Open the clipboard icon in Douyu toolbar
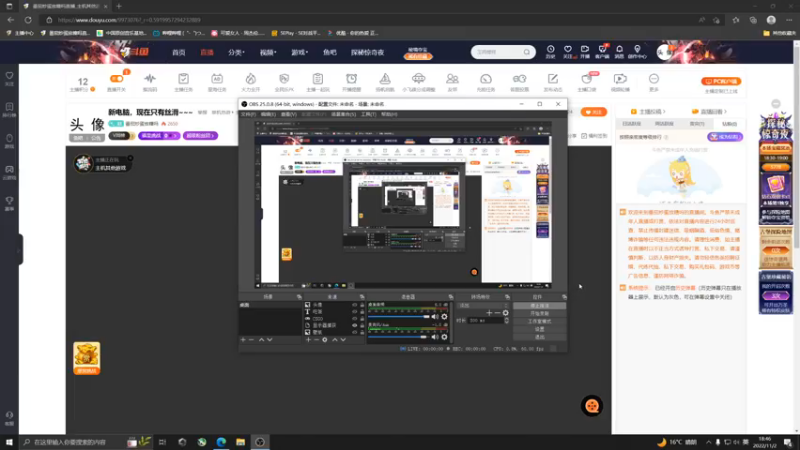Screen dimensions: 800x450 pyautogui.click(x=318, y=79)
